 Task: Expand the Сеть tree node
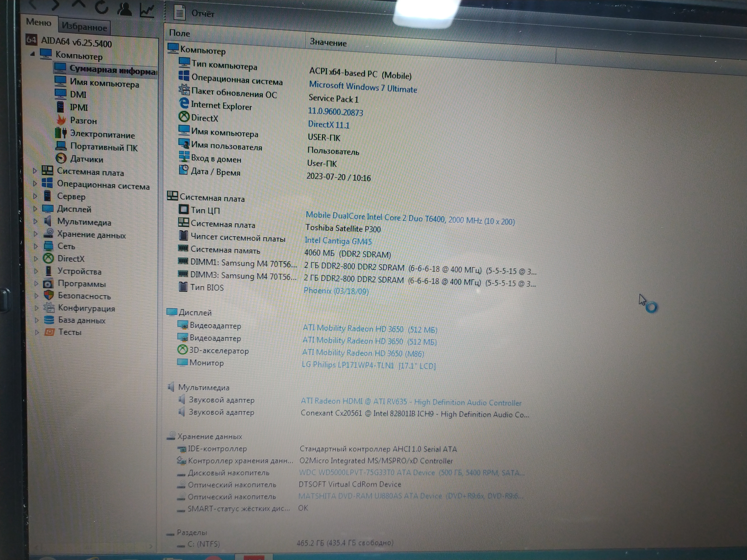coord(36,246)
